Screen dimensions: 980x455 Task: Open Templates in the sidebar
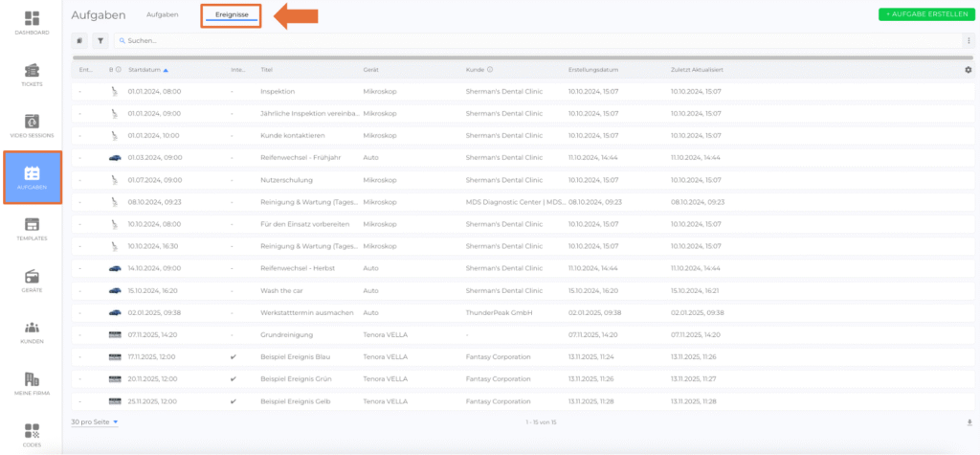(x=33, y=228)
